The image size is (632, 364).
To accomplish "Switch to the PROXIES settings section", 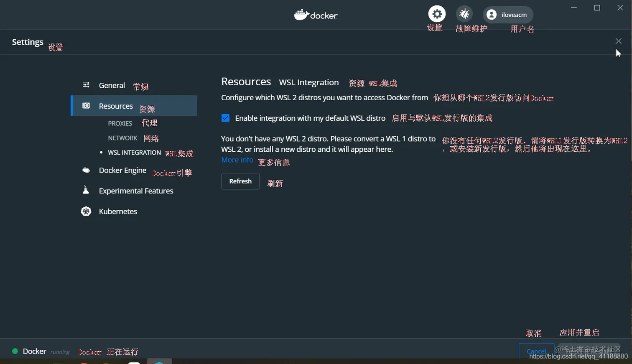I will 120,123.
